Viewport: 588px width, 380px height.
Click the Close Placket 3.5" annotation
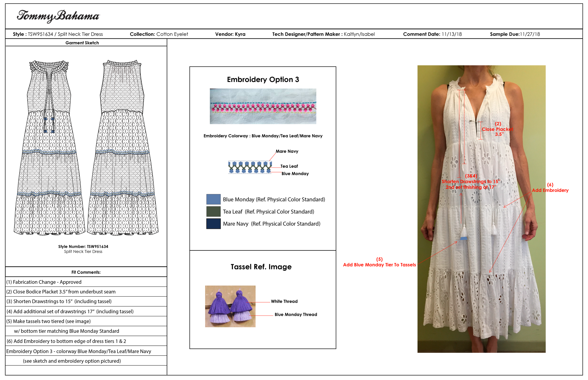497,129
